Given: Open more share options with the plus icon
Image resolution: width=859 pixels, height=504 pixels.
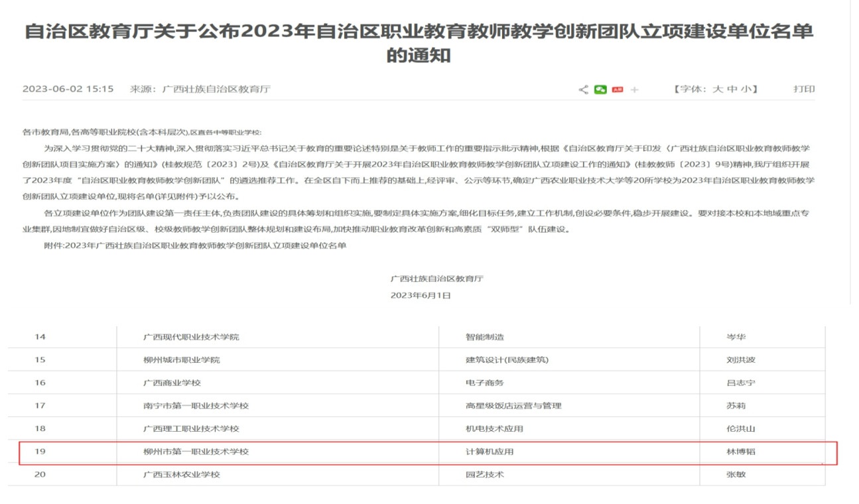Looking at the screenshot, I should 634,90.
